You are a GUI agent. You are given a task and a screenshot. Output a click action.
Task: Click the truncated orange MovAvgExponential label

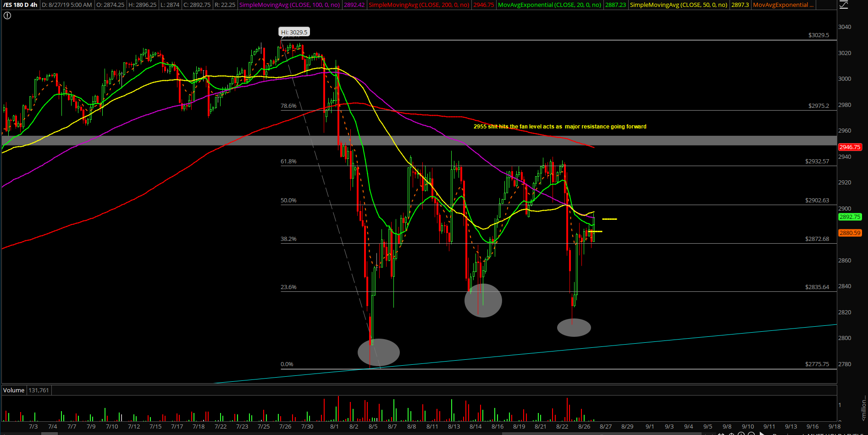pos(783,5)
